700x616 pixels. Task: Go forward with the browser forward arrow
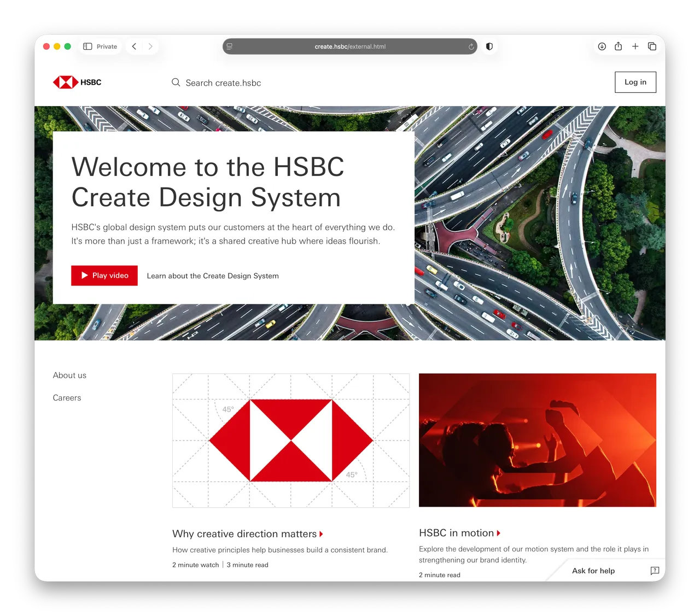tap(150, 46)
